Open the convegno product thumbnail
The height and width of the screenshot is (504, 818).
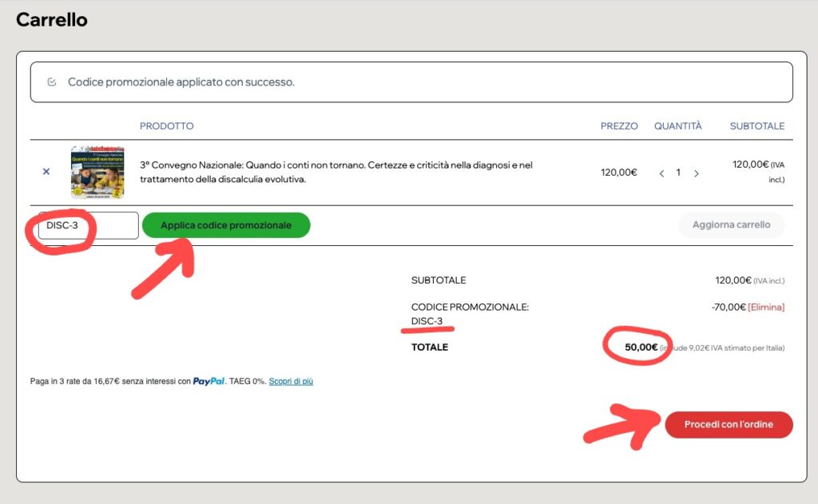pyautogui.click(x=97, y=172)
